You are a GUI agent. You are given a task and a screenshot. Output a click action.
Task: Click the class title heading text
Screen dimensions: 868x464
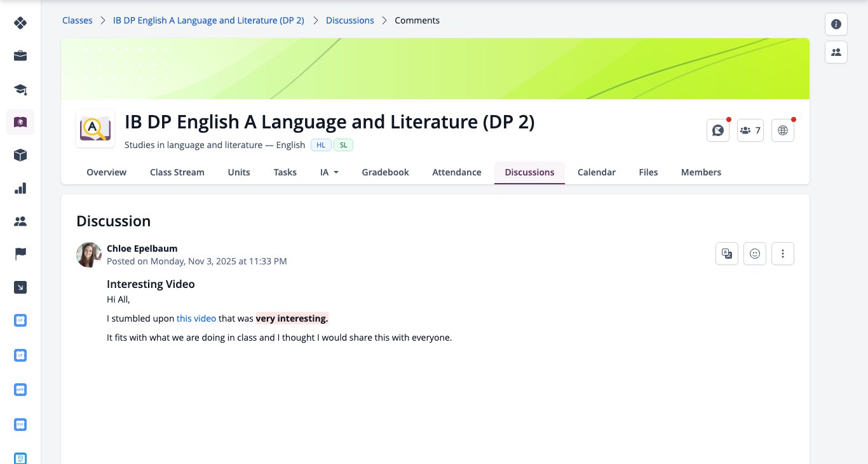pos(330,121)
